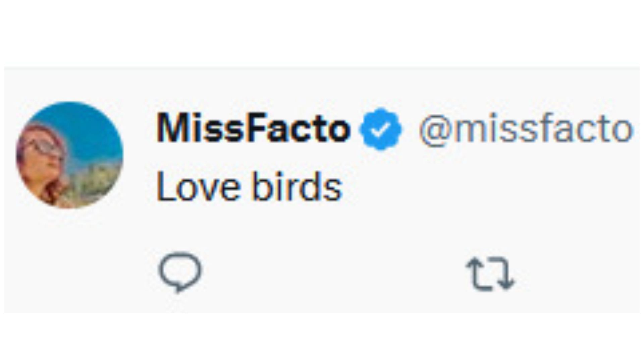This screenshot has width=644, height=362.
Task: Open MissFacto's circular profile picture
Action: pos(70,155)
